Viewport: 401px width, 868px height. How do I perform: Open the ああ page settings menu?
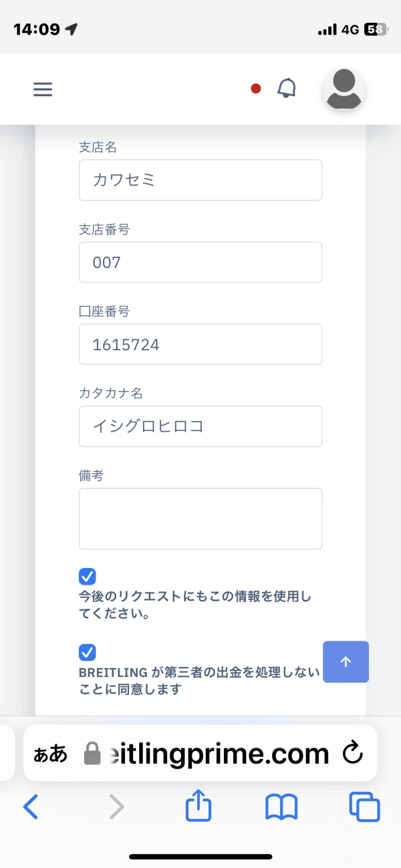point(51,754)
